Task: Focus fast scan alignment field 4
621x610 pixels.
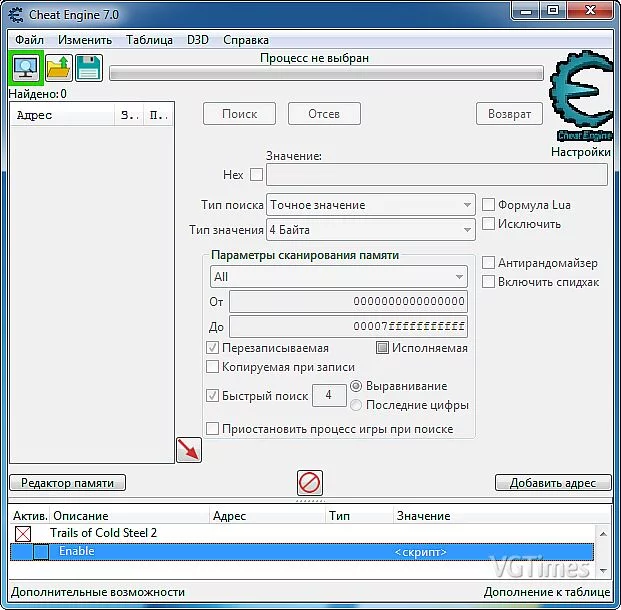Action: (329, 395)
